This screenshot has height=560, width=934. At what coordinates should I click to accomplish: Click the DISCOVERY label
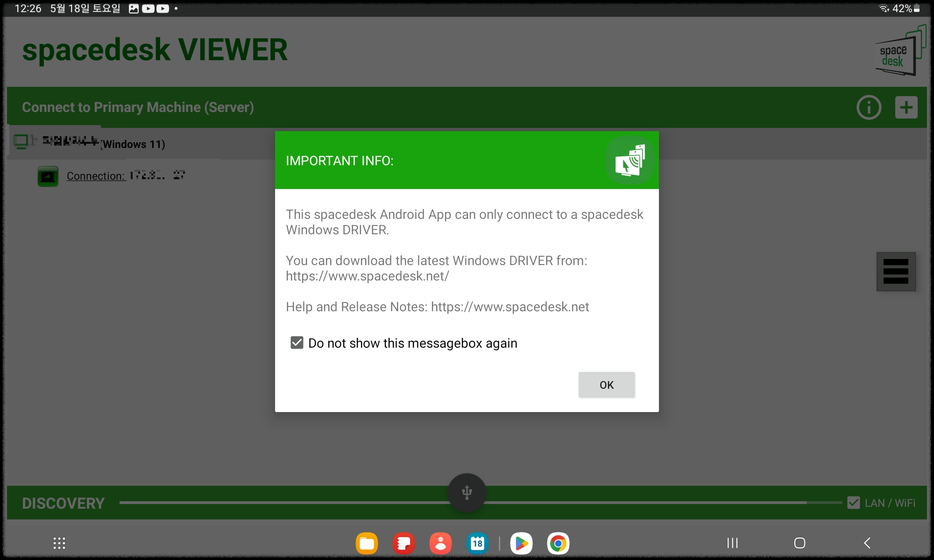tap(64, 503)
